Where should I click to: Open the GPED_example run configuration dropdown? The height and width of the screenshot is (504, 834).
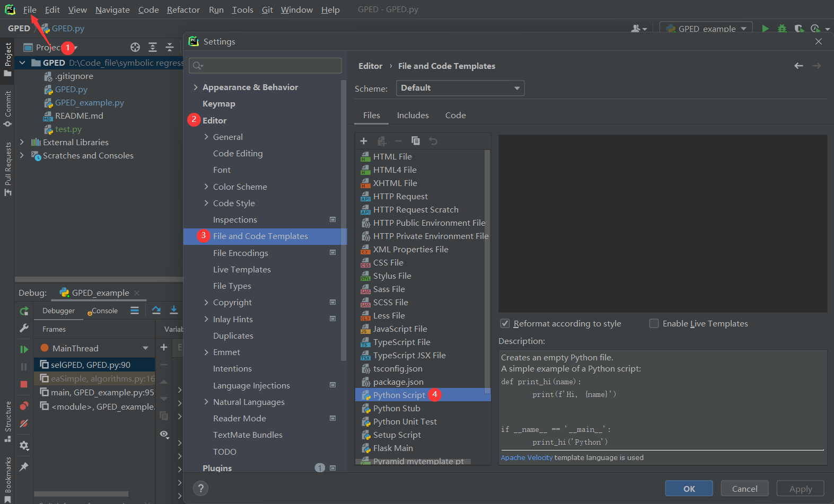(x=706, y=29)
